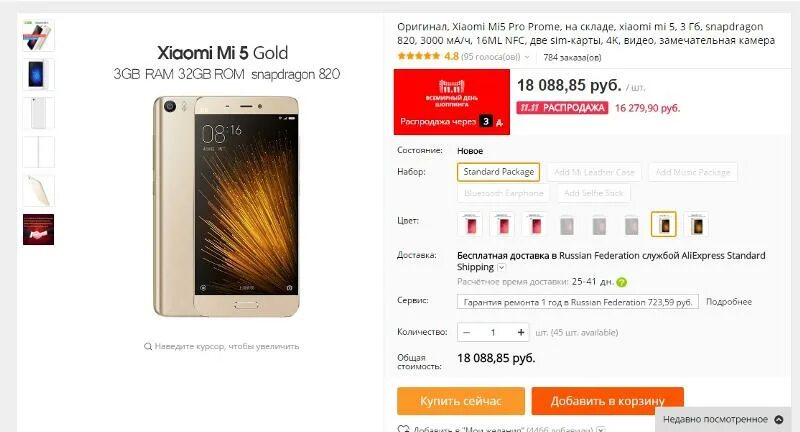
Task: Click the plus quantity icon
Action: 520,333
